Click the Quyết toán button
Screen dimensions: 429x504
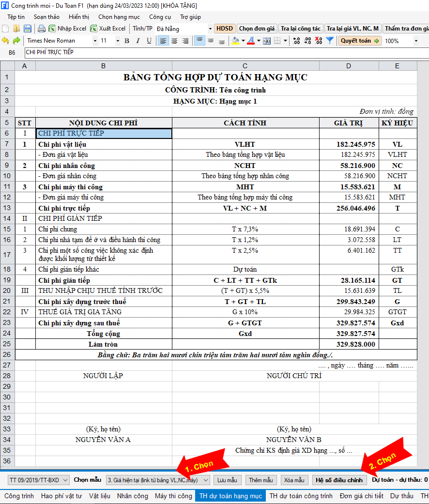click(x=360, y=41)
